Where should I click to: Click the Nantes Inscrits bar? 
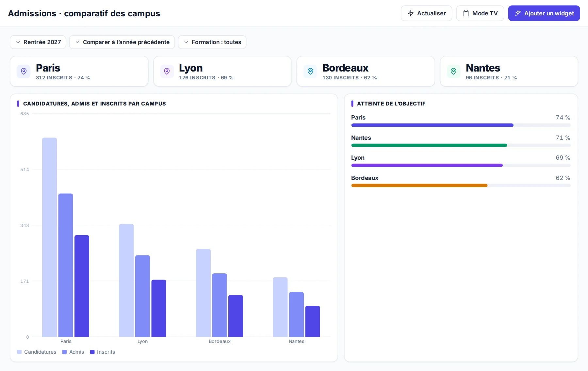(x=313, y=321)
